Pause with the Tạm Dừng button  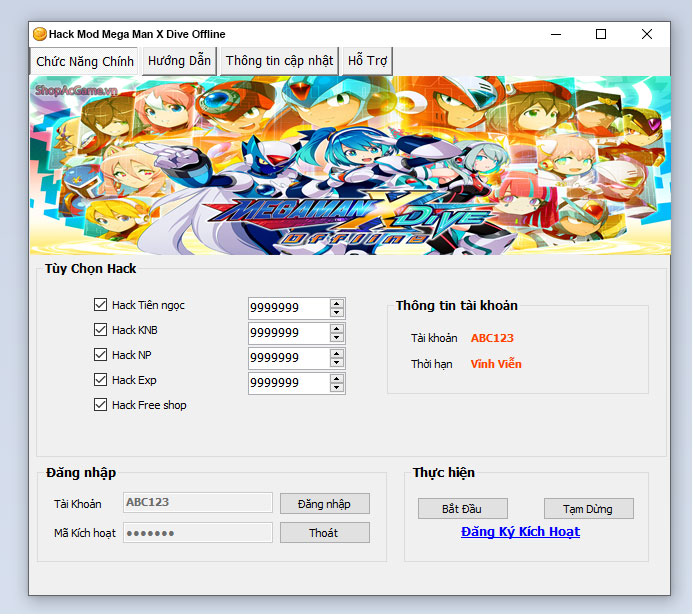pos(588,509)
